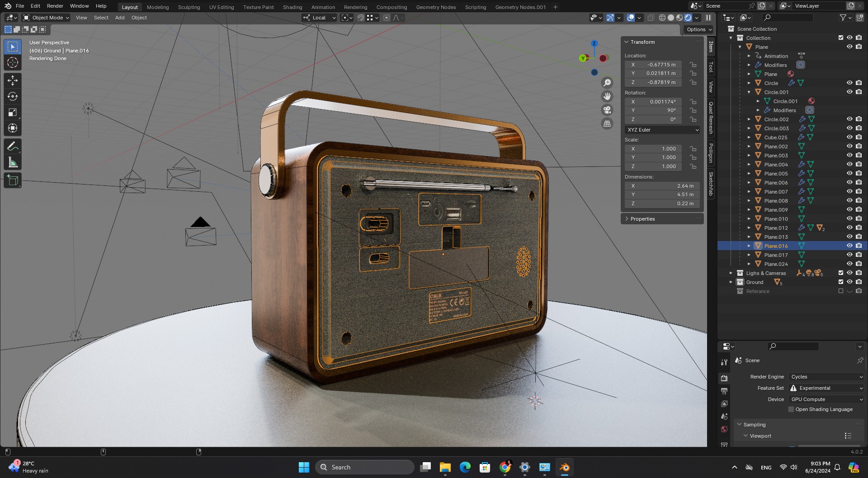Open the outliner filter funnel

843,18
